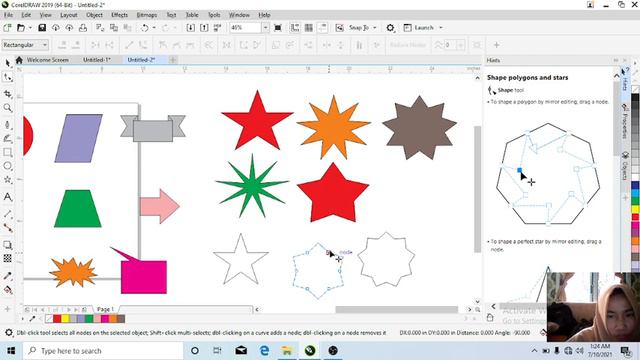Toggle show rulers button
The image size is (640, 360).
tap(295, 28)
